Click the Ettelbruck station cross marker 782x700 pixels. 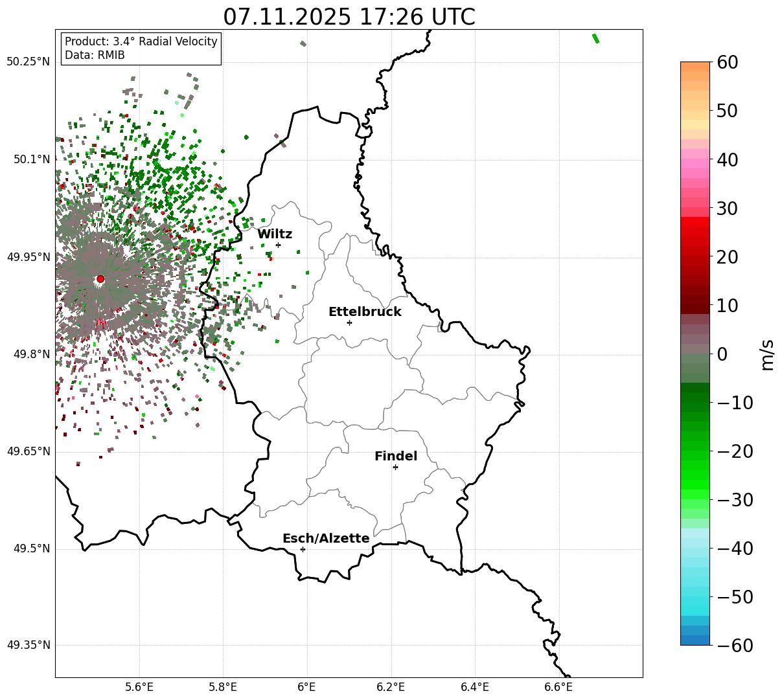coord(350,322)
